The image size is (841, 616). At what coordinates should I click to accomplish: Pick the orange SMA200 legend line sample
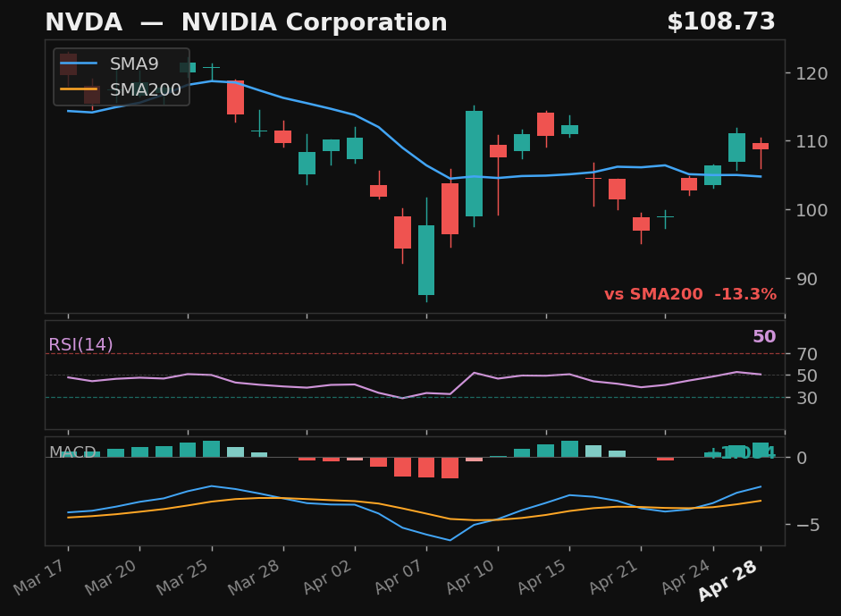coord(79,89)
